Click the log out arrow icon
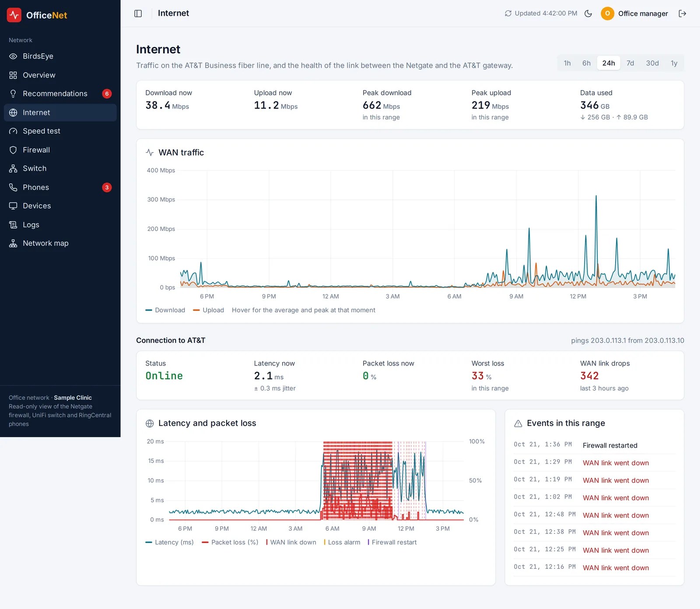 682,14
